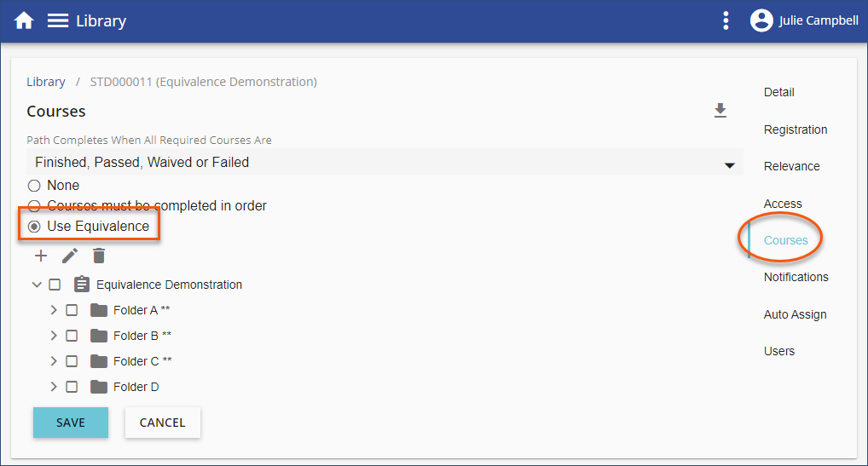The image size is (868, 466).
Task: Expand the Folder D tree node
Action: tap(54, 387)
